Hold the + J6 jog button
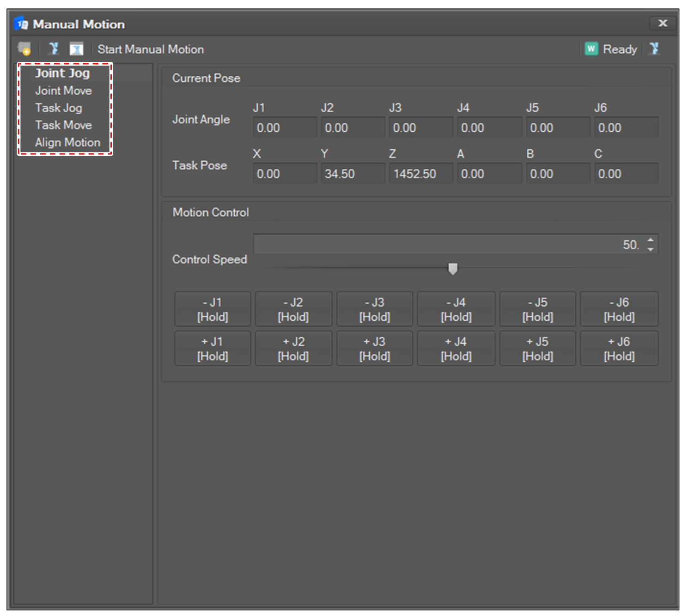 619,348
